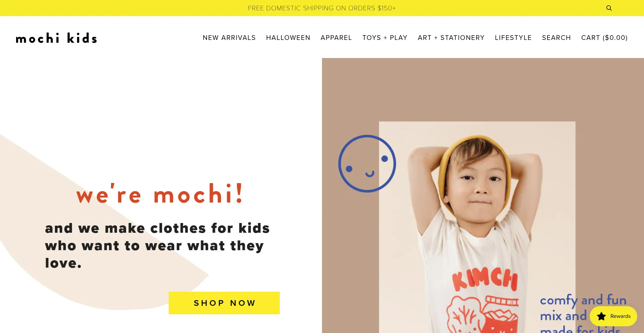
Task: Expand the Toys + Play menu
Action: click(x=385, y=38)
